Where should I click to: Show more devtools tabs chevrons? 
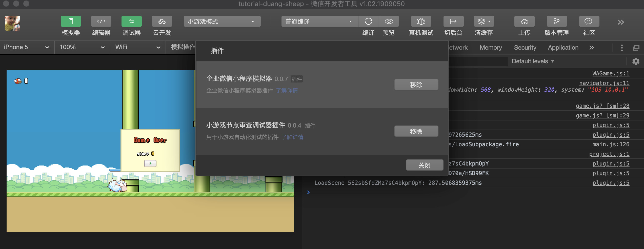point(591,48)
